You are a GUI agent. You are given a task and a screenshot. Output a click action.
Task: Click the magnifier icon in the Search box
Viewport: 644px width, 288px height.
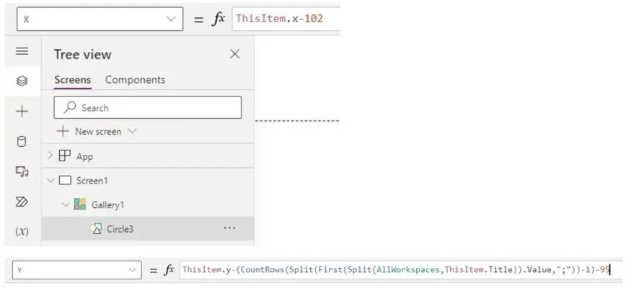point(70,107)
